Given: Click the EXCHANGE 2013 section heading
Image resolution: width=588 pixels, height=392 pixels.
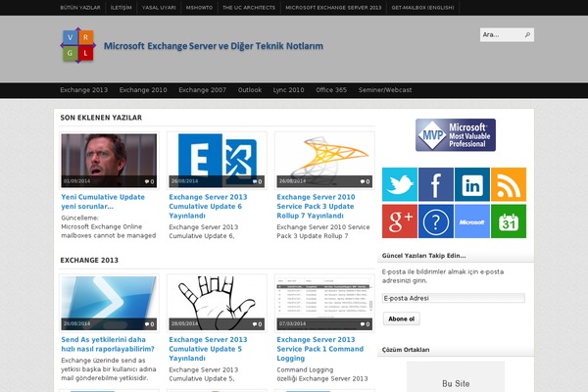Looking at the screenshot, I should (89, 261).
